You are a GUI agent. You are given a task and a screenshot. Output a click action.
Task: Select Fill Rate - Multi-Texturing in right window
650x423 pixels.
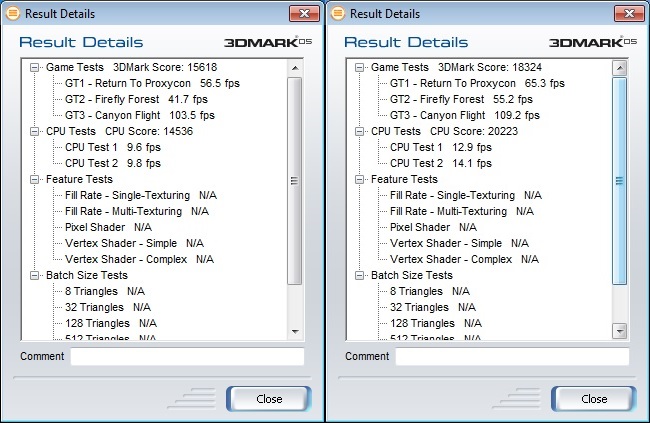(462, 212)
